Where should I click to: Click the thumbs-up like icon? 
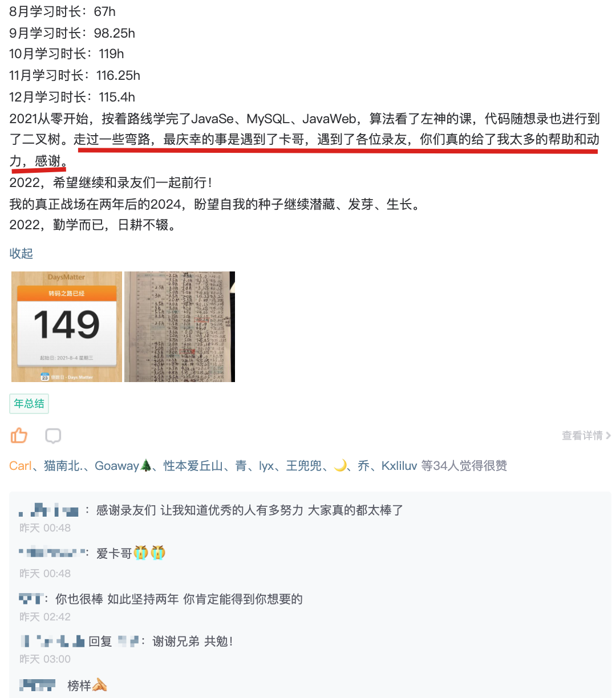coord(19,436)
